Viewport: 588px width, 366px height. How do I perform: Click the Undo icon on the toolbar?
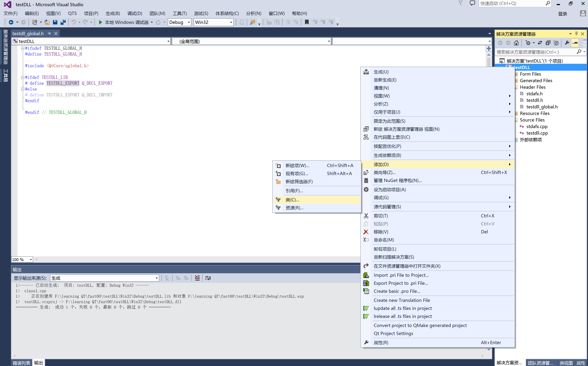74,22
